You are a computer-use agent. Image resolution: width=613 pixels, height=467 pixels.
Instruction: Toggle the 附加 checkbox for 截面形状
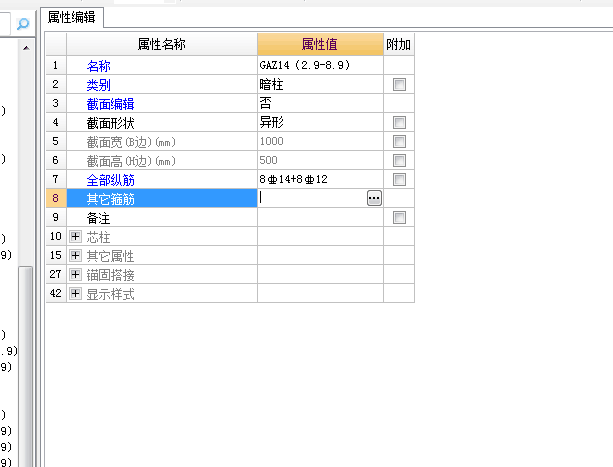tap(399, 123)
